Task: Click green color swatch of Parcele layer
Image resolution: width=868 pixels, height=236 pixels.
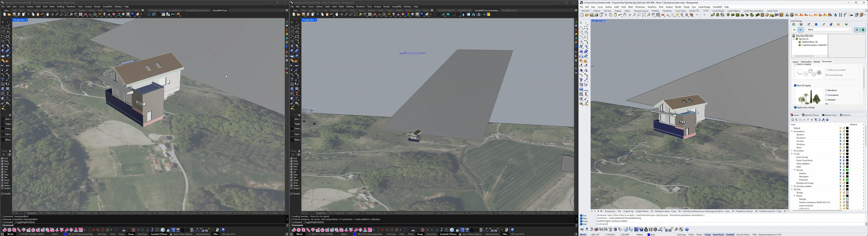Action: pos(847,170)
